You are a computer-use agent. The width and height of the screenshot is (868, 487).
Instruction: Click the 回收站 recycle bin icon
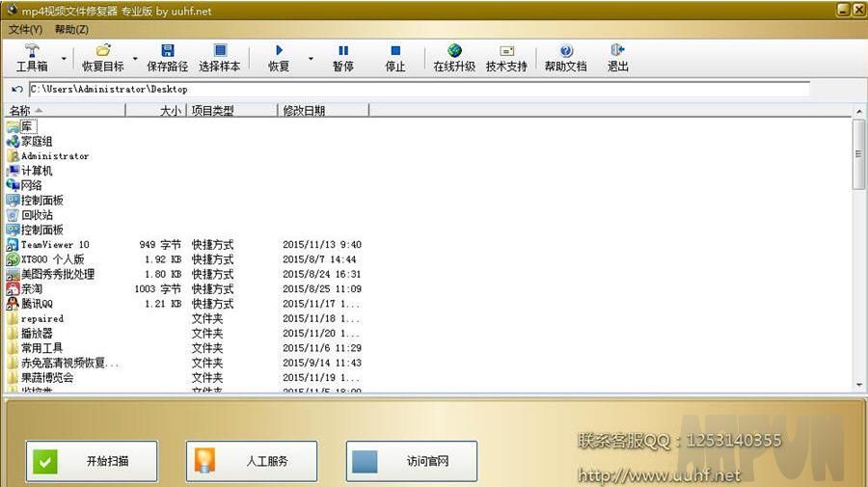13,215
